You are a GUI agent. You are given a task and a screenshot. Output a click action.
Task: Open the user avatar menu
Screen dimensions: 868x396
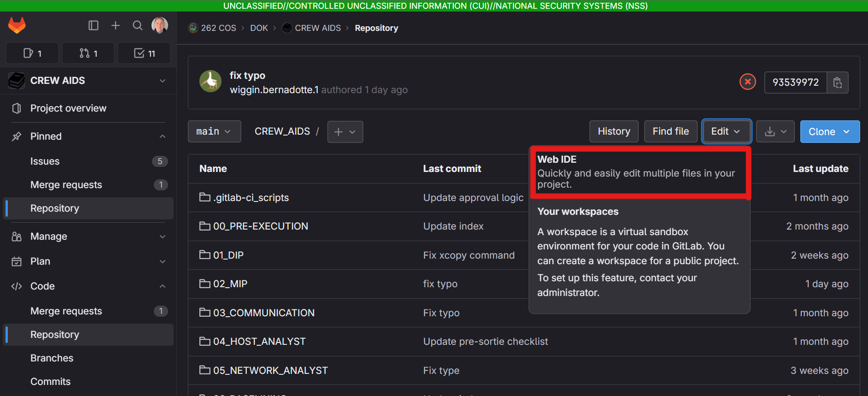pos(160,25)
